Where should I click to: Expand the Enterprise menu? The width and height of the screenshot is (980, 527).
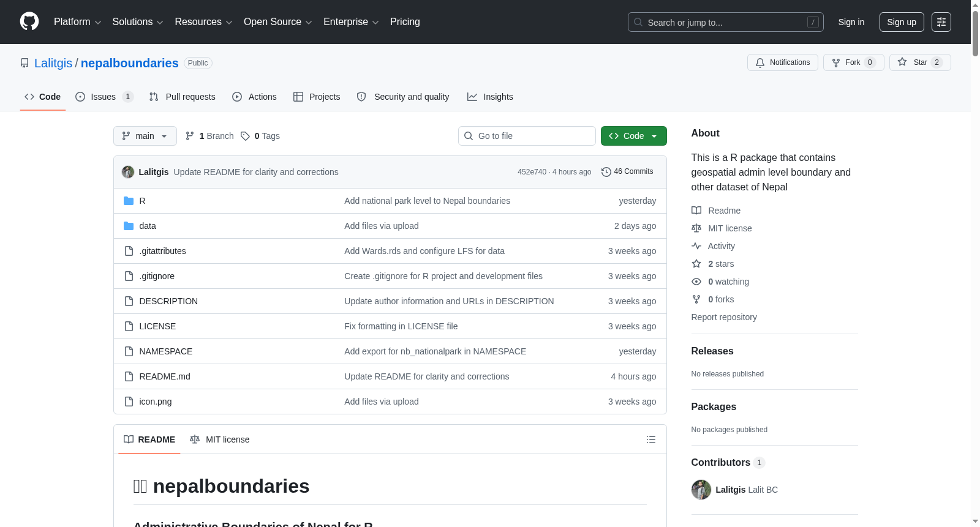click(x=351, y=22)
